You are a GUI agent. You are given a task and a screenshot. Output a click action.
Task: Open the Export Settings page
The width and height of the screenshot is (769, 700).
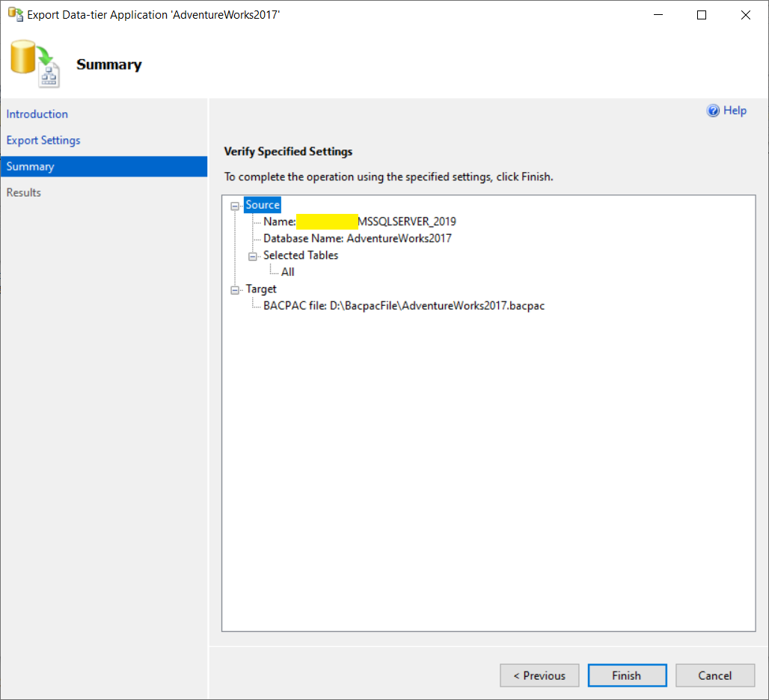tap(43, 140)
